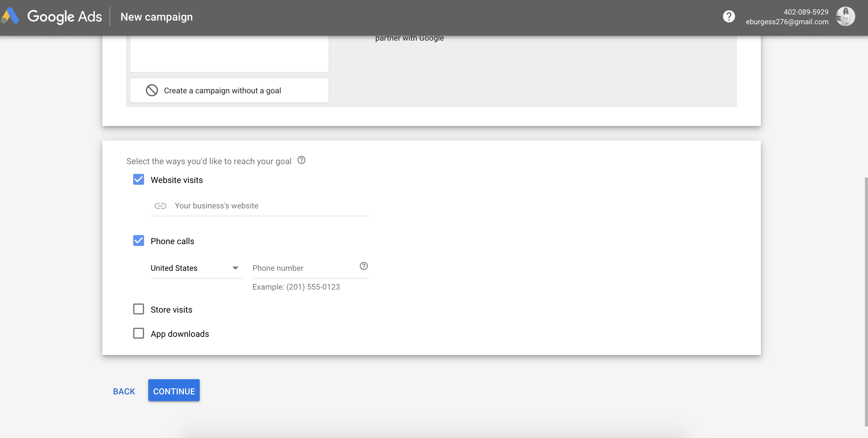Click the App downloads label
The height and width of the screenshot is (438, 868).
click(x=179, y=334)
